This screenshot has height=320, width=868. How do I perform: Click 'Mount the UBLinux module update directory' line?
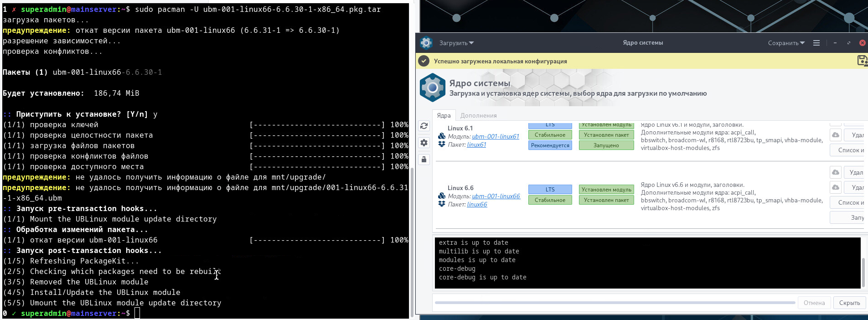(110, 219)
